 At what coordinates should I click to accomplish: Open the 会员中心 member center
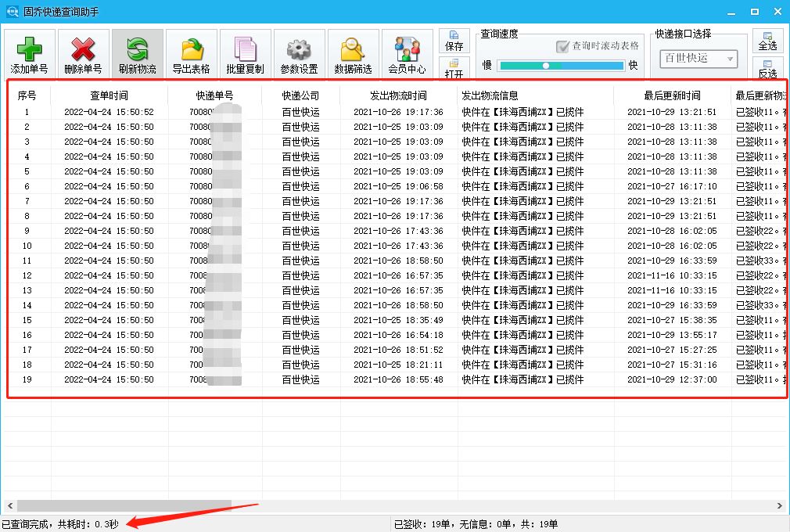point(407,52)
